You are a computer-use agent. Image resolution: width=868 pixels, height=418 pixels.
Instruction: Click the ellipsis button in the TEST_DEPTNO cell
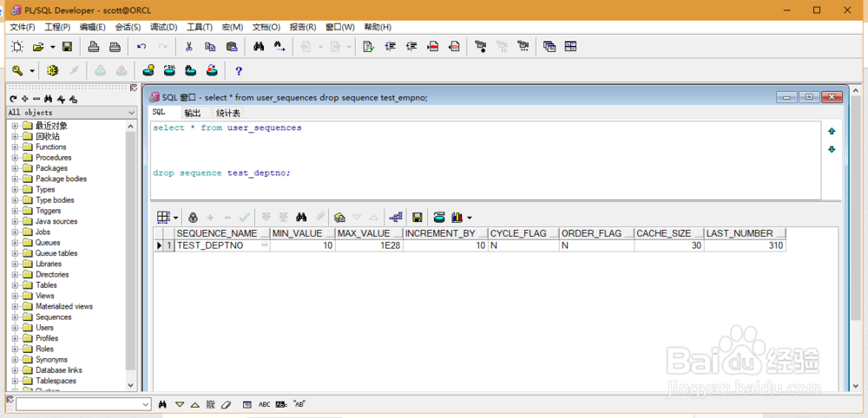point(265,245)
